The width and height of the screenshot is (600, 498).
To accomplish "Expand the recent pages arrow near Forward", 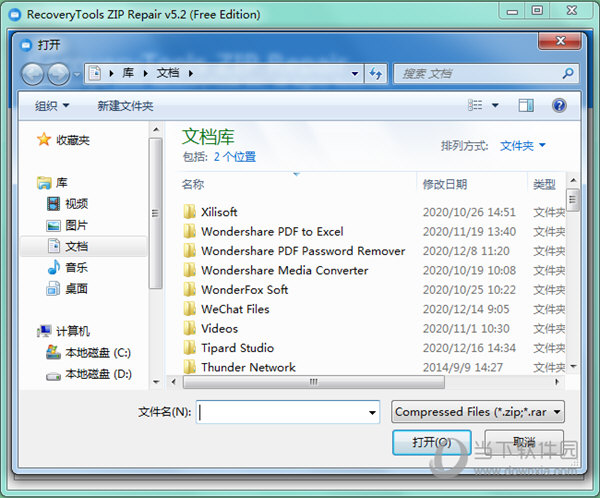I will click(x=77, y=74).
